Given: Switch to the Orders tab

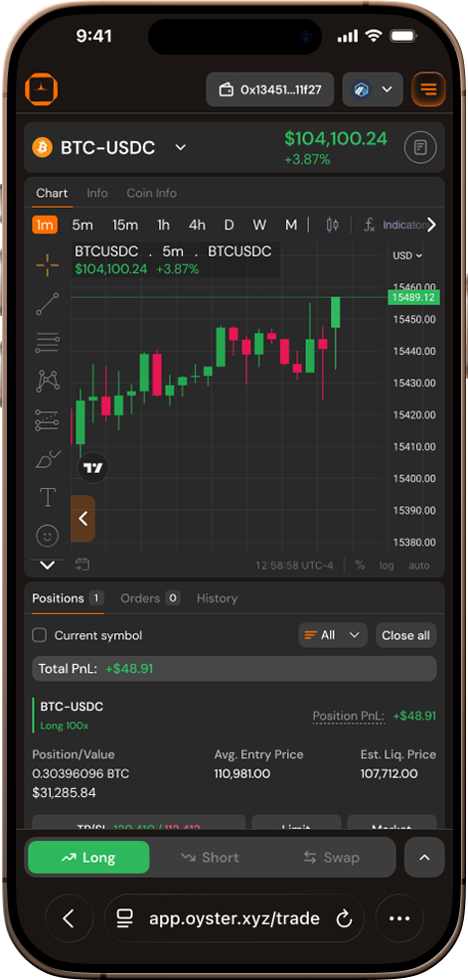Looking at the screenshot, I should click(150, 598).
